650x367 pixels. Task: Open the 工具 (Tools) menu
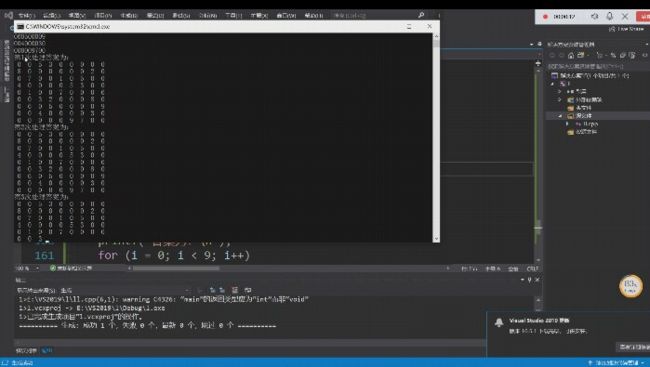pos(233,15)
